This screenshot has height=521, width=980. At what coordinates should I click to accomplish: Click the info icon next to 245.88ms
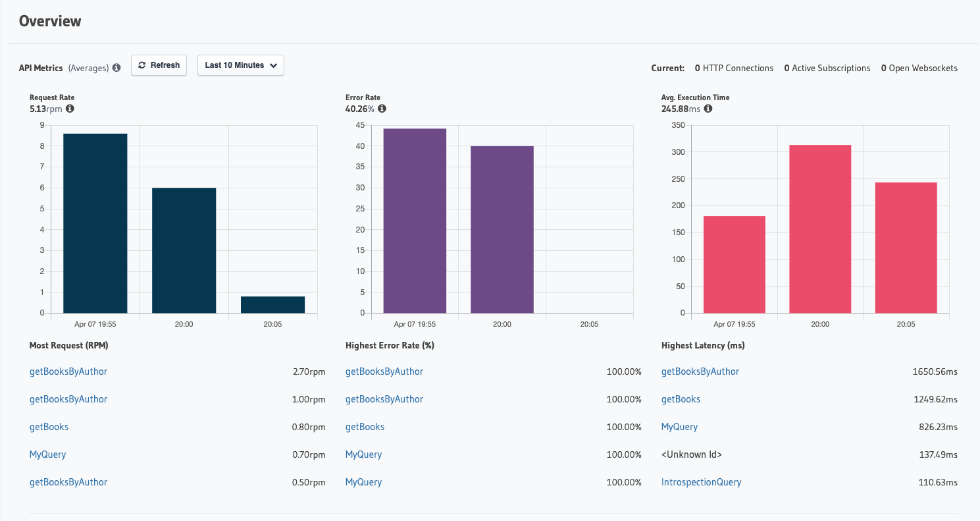click(708, 108)
